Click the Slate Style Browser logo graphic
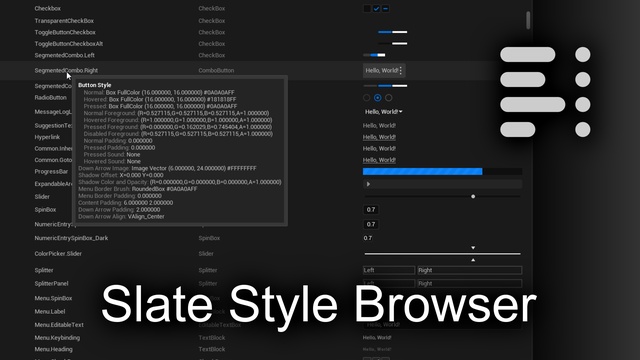 click(545, 92)
